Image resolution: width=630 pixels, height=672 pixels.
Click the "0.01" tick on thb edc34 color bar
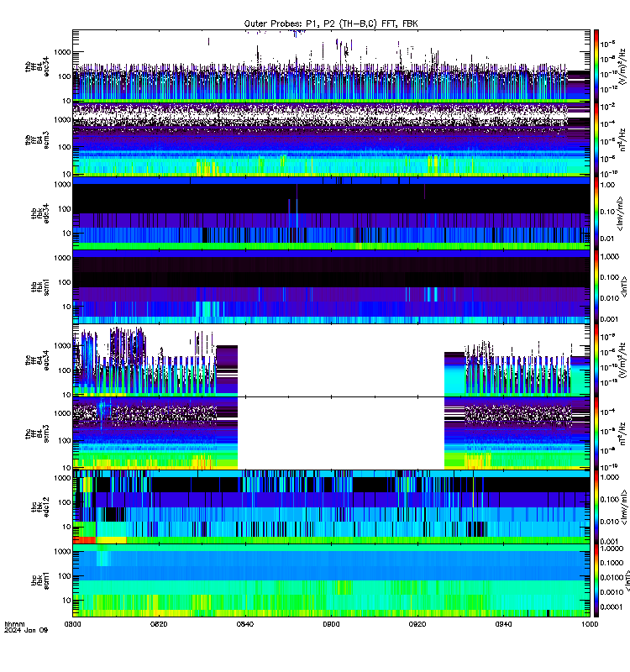(607, 239)
